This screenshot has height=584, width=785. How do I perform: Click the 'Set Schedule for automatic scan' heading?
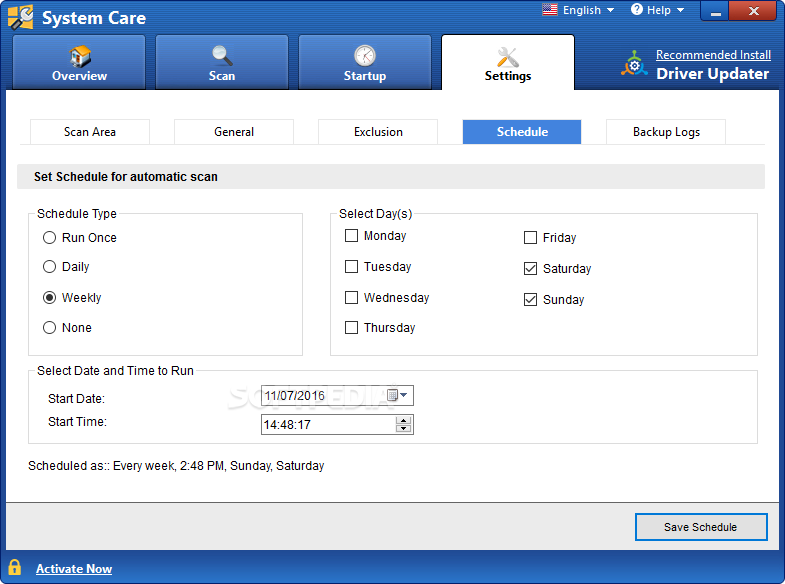click(126, 177)
